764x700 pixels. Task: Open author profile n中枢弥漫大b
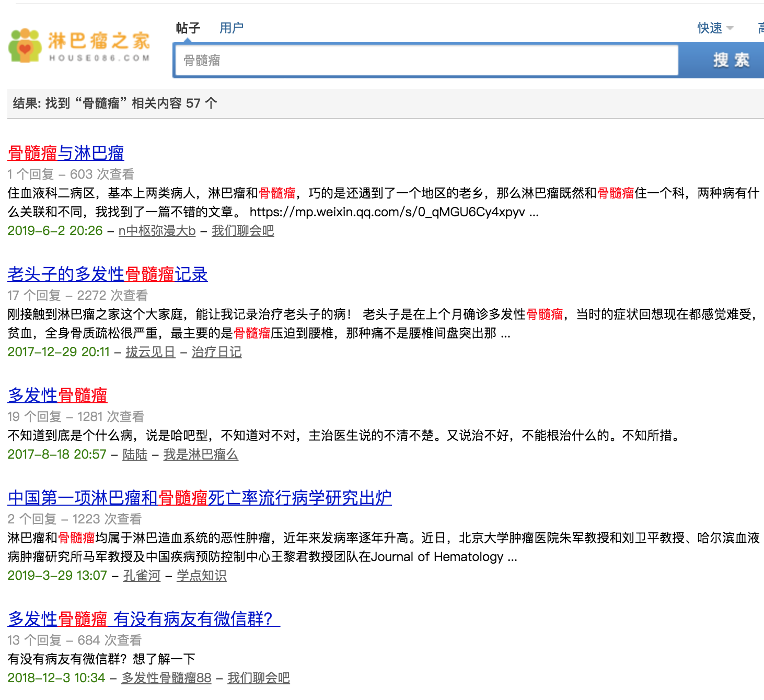[157, 231]
